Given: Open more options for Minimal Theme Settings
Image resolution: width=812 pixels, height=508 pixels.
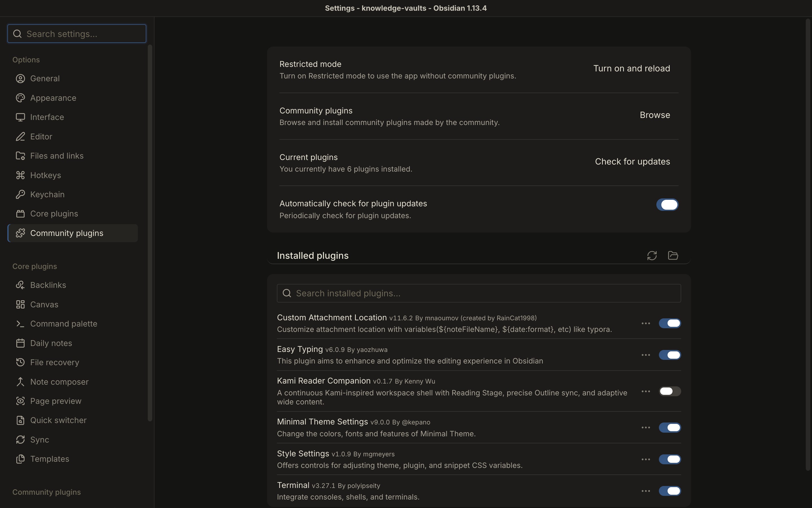Looking at the screenshot, I should pyautogui.click(x=646, y=428).
